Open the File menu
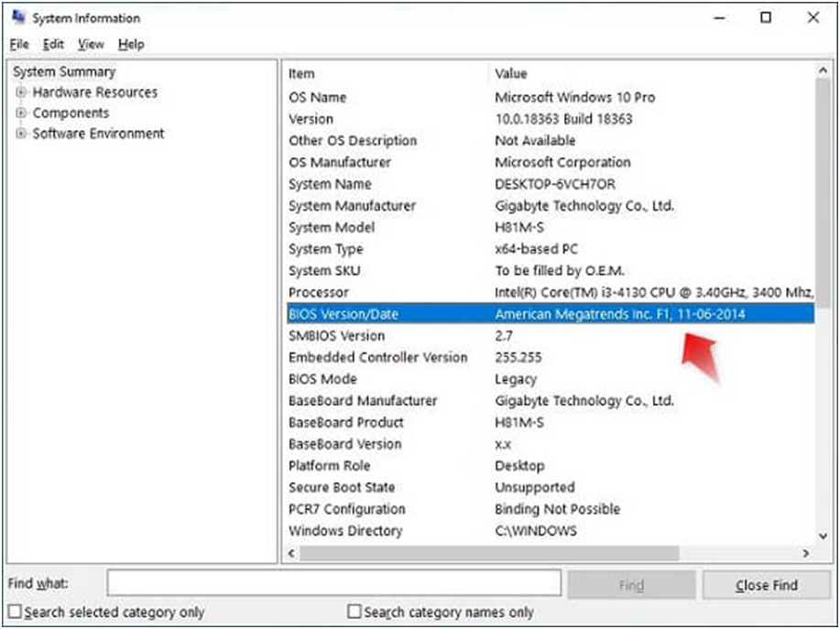The width and height of the screenshot is (840, 629). (x=19, y=45)
